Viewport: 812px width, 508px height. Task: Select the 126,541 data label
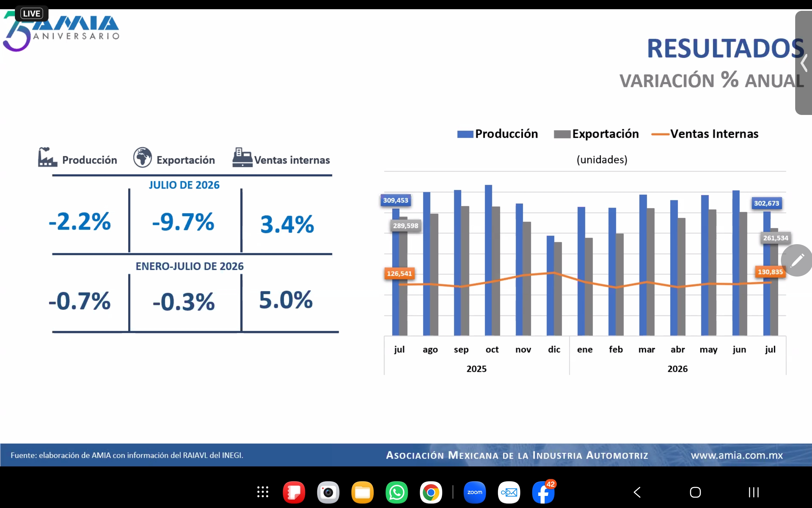click(399, 273)
